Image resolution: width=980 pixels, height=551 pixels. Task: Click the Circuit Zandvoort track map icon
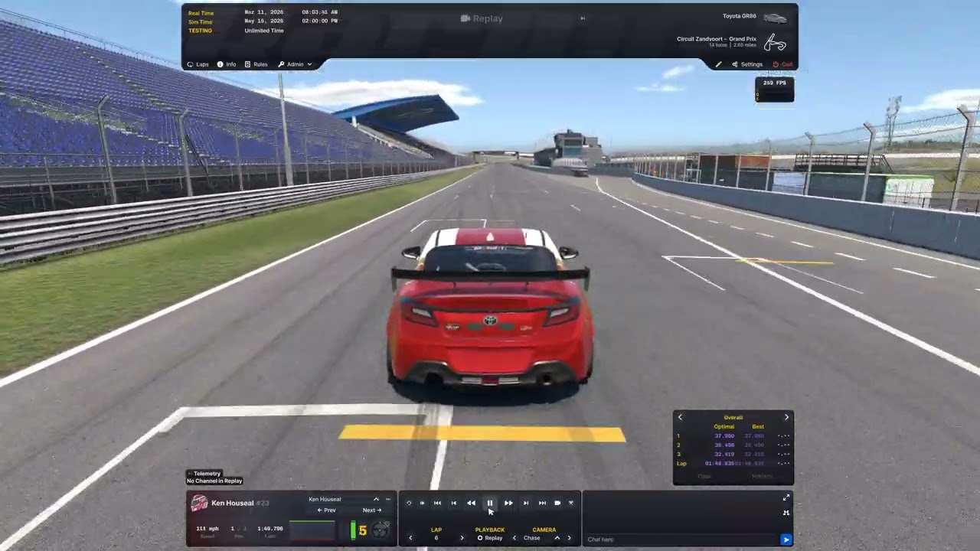coord(775,42)
